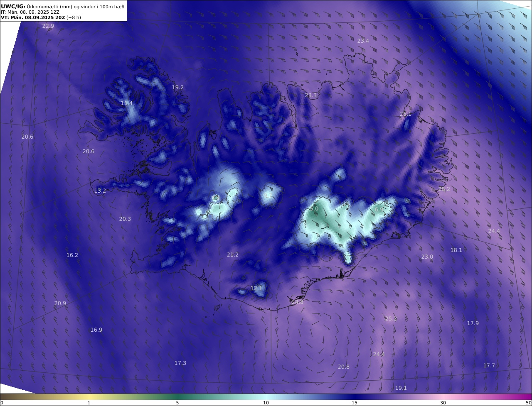Screen dimensions: 532x406
Task: Click the 24.8 value on the south coast
Action: pos(298,302)
